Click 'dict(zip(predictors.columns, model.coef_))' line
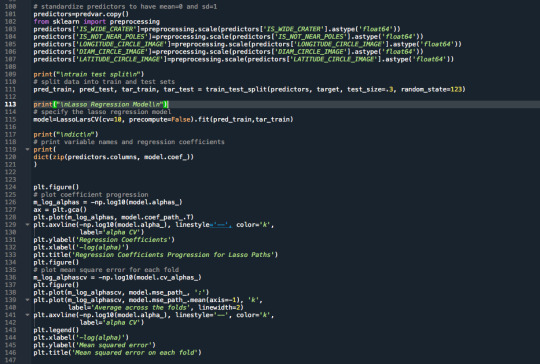Viewport: 540px width, 364px height. tap(114, 157)
